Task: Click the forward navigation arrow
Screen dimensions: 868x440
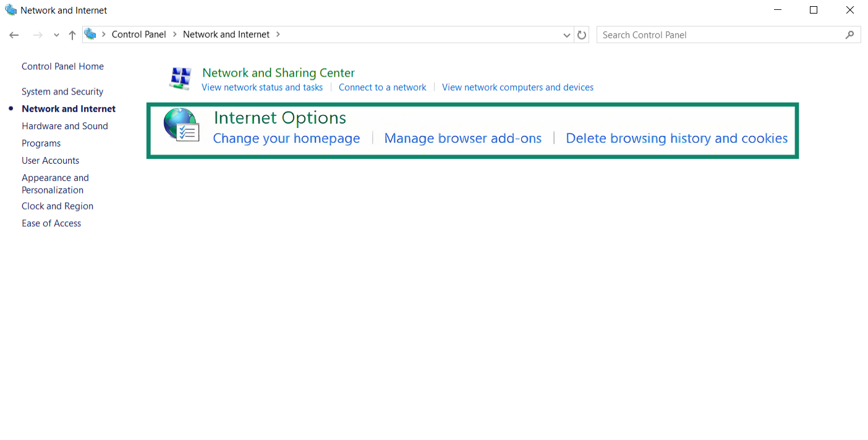Action: tap(38, 35)
